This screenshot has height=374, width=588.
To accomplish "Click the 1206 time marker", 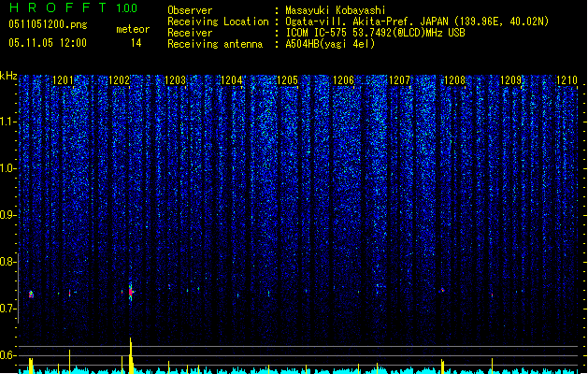I will [x=343, y=80].
